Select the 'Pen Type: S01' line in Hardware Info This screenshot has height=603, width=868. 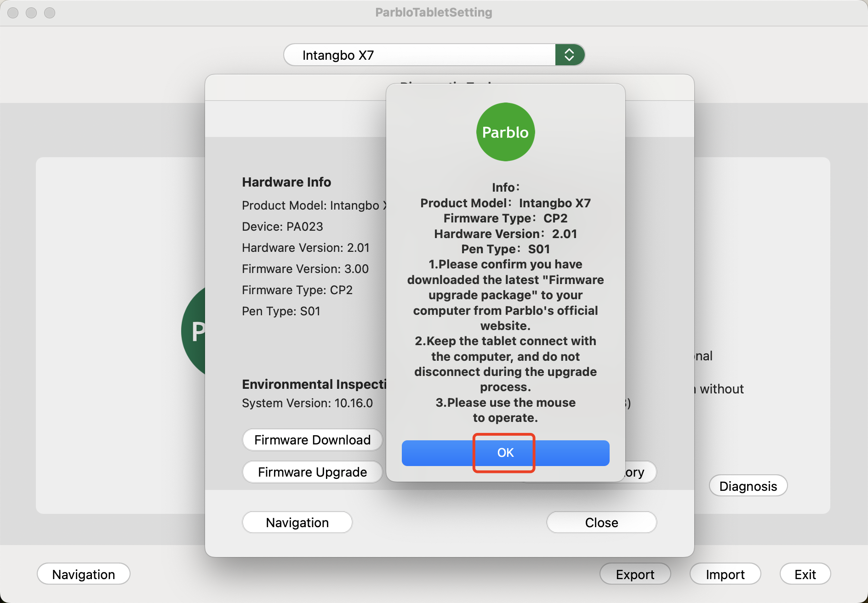click(281, 311)
